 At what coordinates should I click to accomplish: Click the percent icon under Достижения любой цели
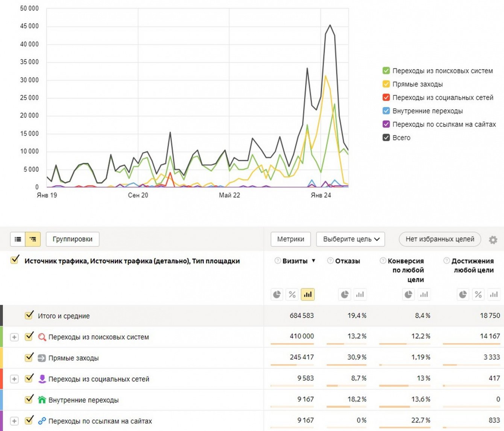(x=478, y=295)
